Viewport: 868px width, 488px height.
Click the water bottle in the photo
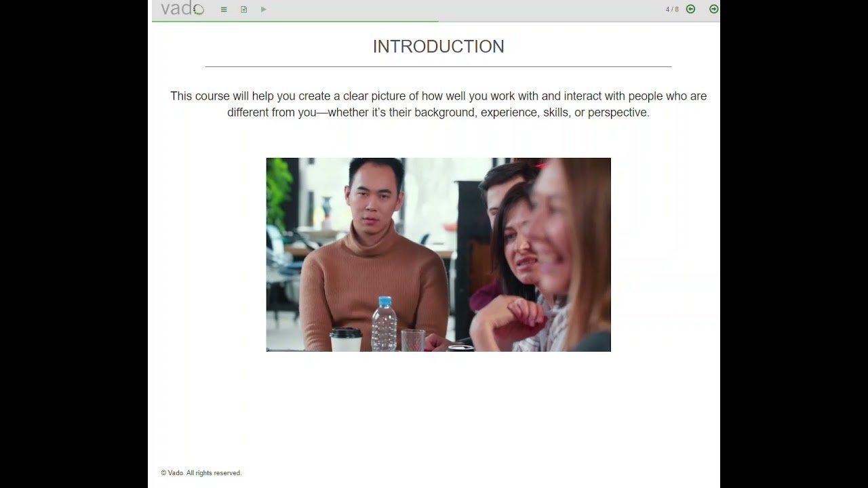tap(384, 324)
